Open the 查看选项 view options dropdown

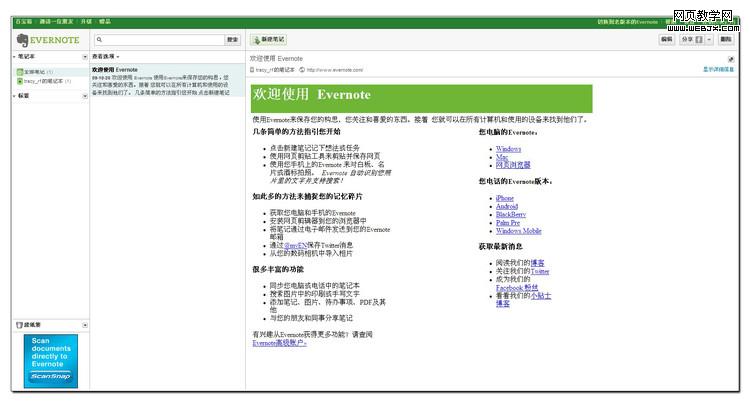(106, 56)
